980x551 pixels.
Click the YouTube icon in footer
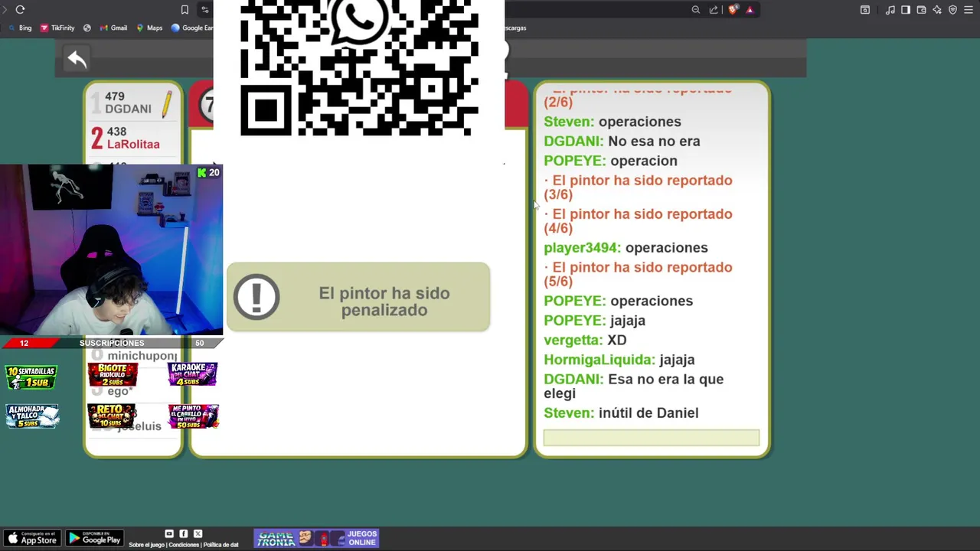pos(169,533)
